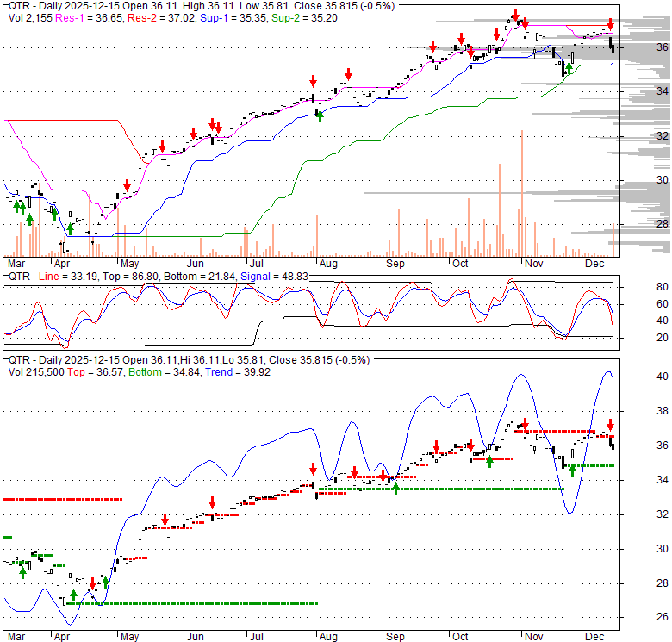This screenshot has height=642, width=672.
Task: Click the red sell arrow in early August on the bottom chart
Action: pyautogui.click(x=314, y=468)
